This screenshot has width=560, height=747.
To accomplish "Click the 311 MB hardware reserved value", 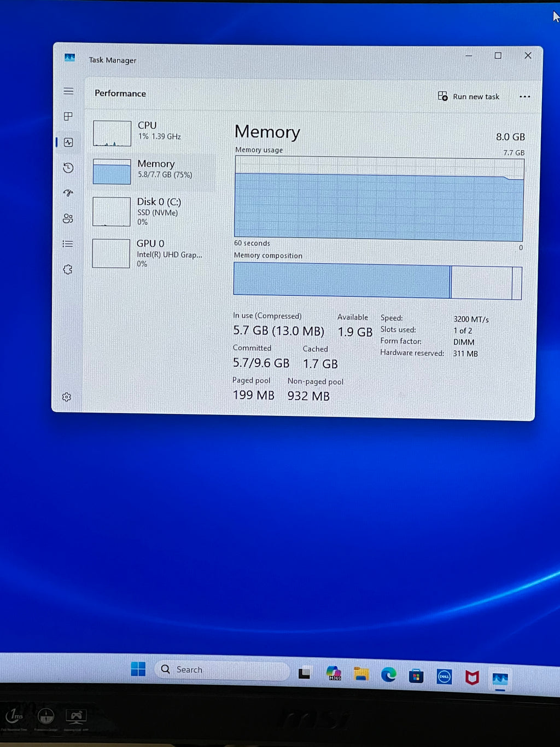I will tap(465, 354).
